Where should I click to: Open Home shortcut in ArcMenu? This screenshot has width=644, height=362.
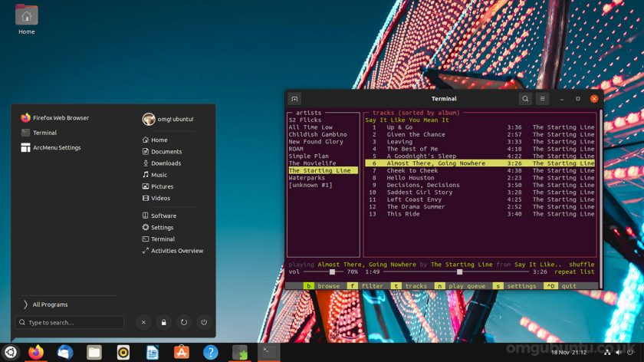tap(155, 140)
